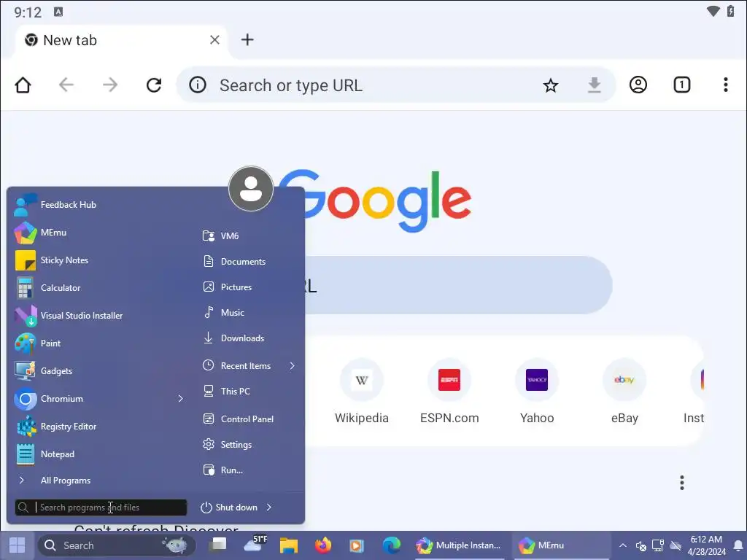Open Paint from Start menu

click(x=98, y=343)
